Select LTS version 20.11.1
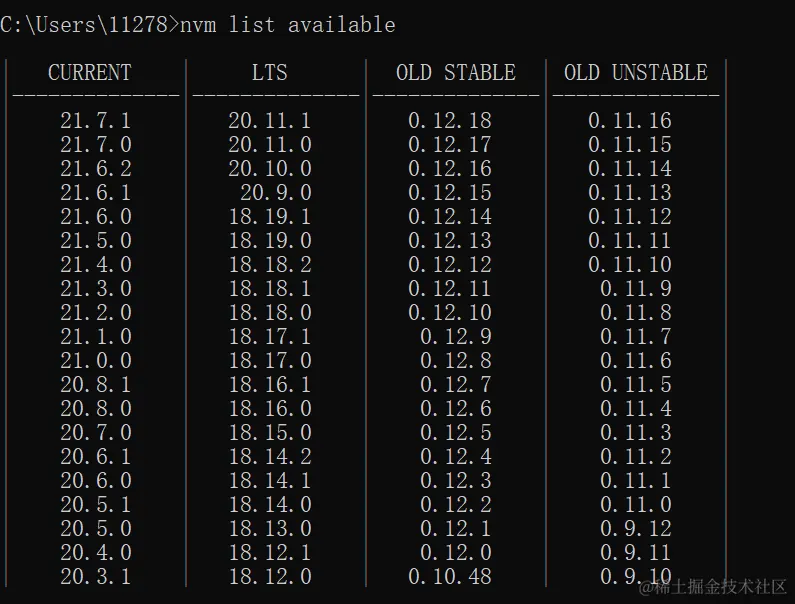The image size is (795, 604). click(x=270, y=121)
